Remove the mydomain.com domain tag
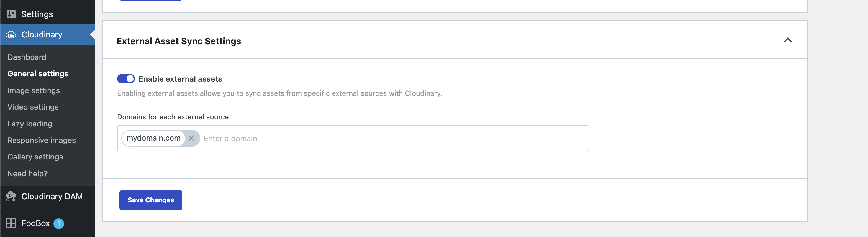 click(191, 138)
